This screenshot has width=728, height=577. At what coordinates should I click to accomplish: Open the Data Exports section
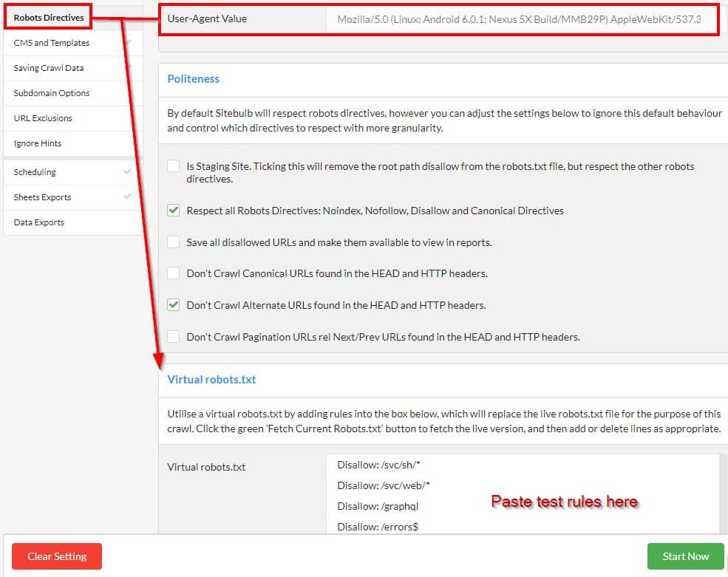click(x=73, y=222)
